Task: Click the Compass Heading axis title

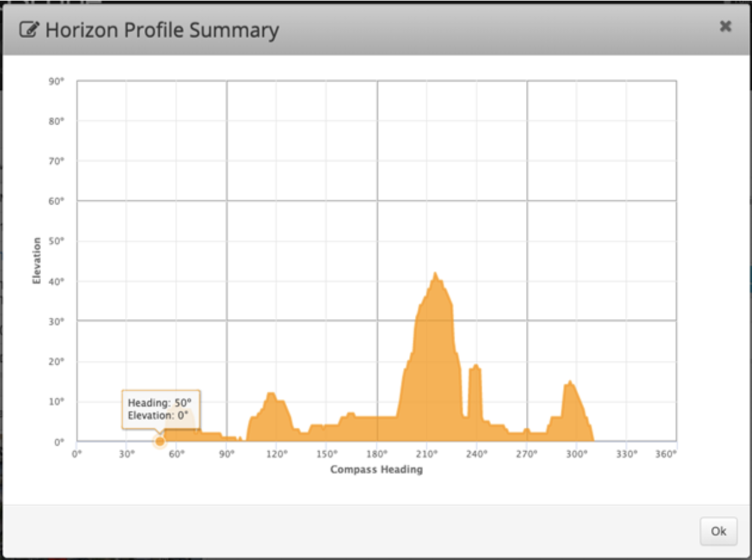Action: [x=376, y=469]
